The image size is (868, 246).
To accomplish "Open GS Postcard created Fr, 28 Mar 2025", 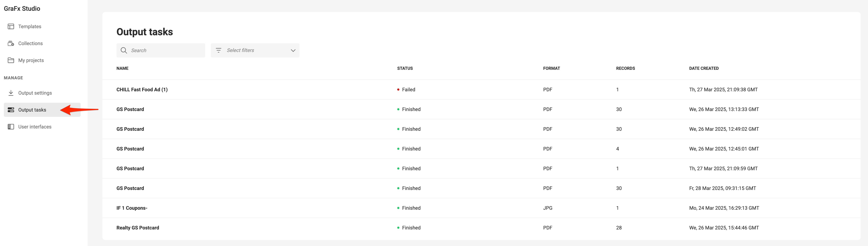I will pyautogui.click(x=130, y=188).
